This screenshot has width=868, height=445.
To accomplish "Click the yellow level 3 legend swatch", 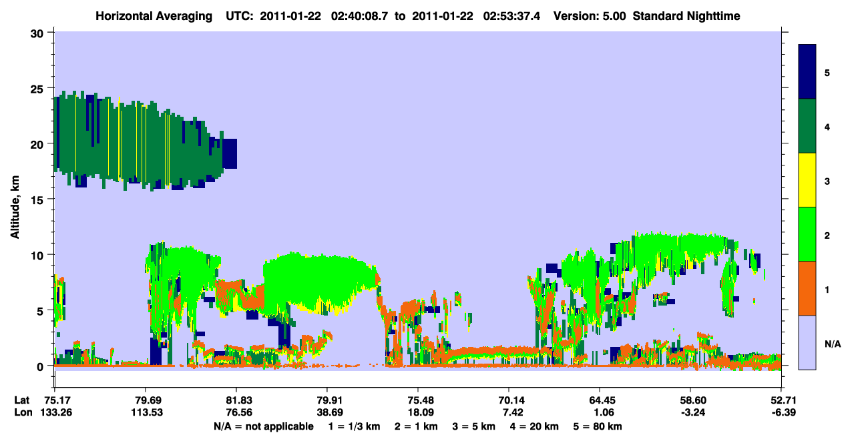I will [x=807, y=180].
